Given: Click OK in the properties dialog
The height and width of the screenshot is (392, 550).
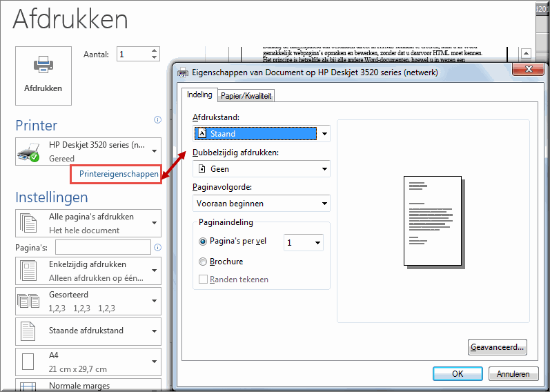Looking at the screenshot, I should point(458,374).
